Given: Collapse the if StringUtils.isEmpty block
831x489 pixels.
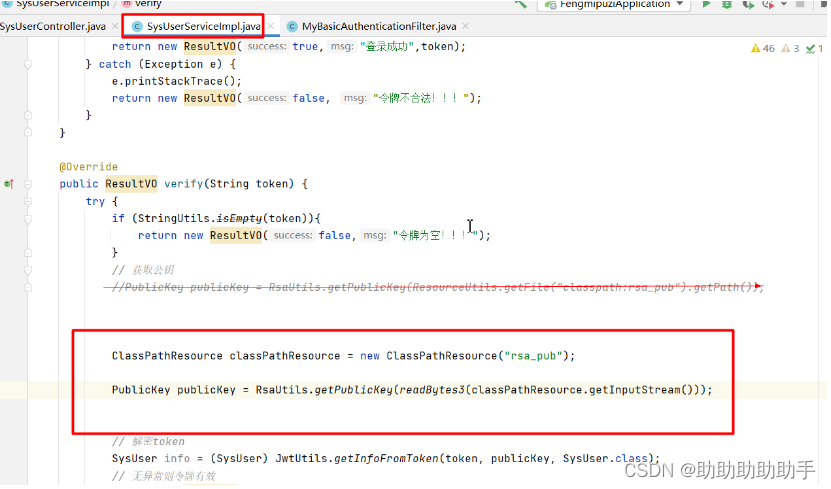Looking at the screenshot, I should coord(28,219).
